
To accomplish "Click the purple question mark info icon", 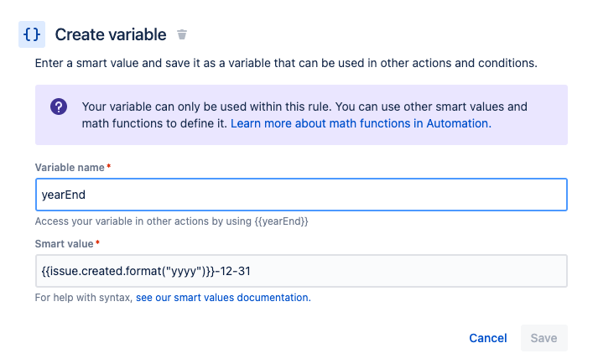I will tap(59, 107).
